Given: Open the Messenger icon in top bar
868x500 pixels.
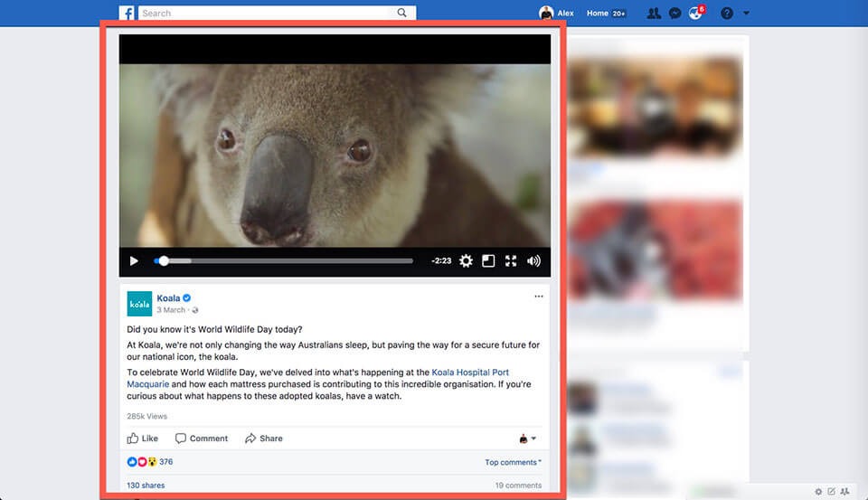Looking at the screenshot, I should point(675,13).
